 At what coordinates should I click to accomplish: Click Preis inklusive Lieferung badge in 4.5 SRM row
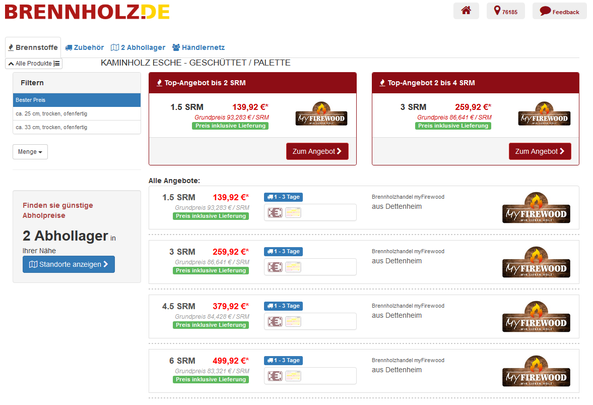tap(211, 325)
